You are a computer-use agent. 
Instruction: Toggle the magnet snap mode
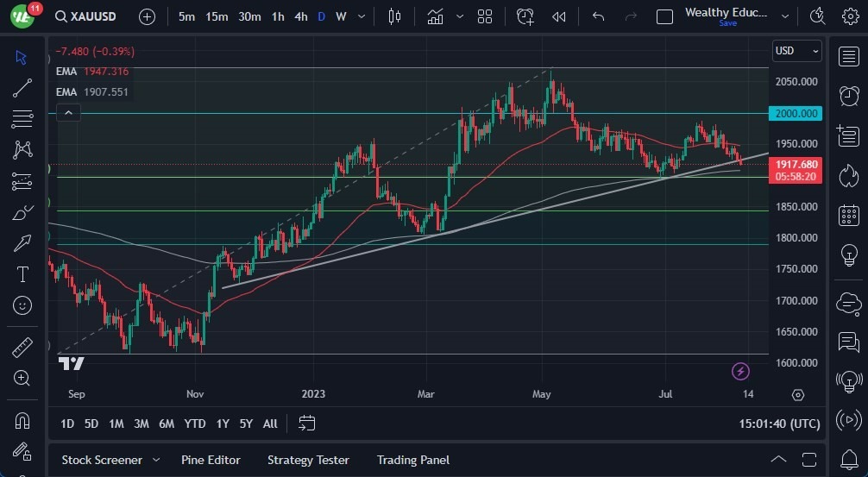pyautogui.click(x=22, y=421)
